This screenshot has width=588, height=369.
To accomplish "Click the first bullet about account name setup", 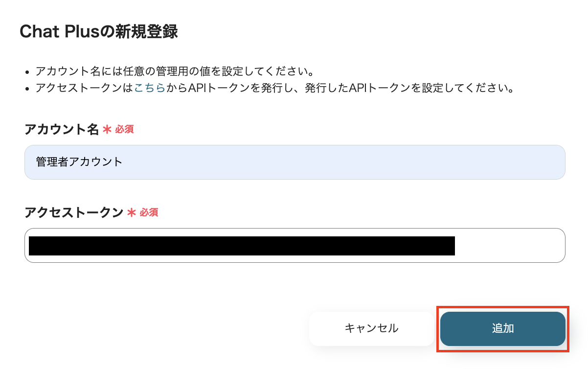I will [175, 71].
